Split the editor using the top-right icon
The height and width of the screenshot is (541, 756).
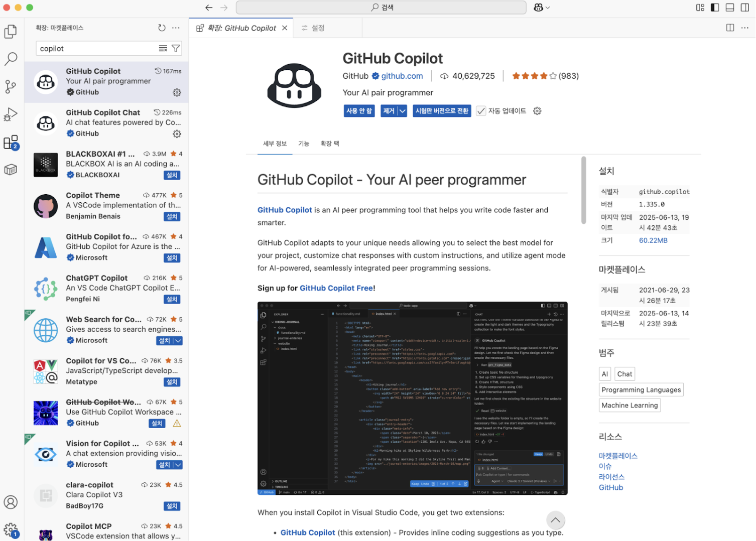tap(729, 28)
